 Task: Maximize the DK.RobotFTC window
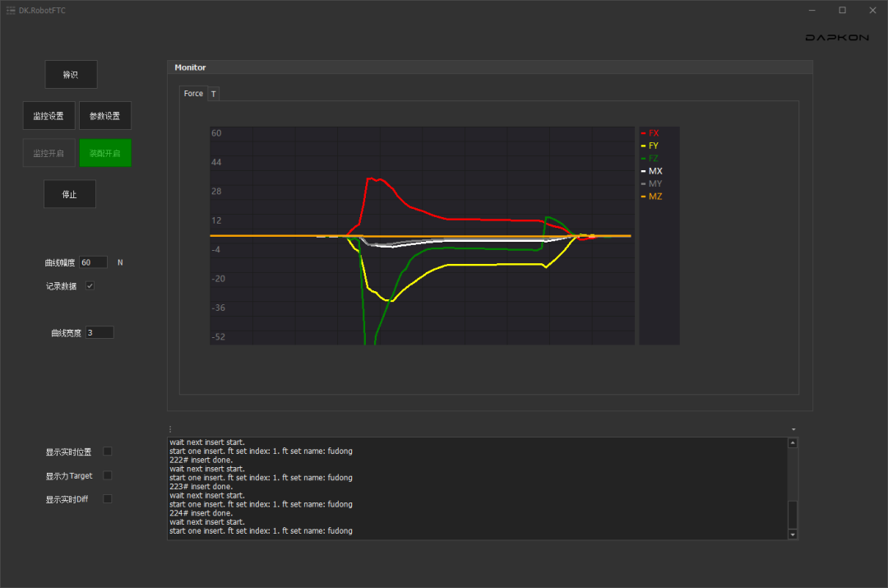point(843,10)
